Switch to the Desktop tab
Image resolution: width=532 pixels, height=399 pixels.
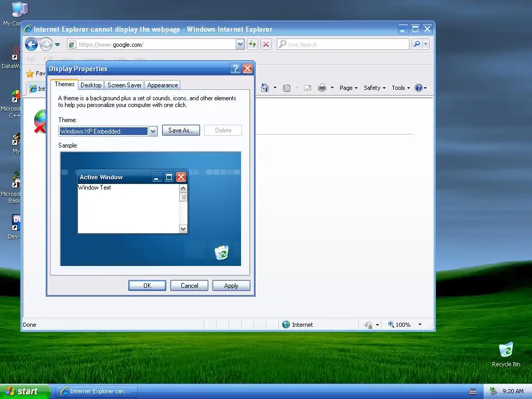[91, 85]
